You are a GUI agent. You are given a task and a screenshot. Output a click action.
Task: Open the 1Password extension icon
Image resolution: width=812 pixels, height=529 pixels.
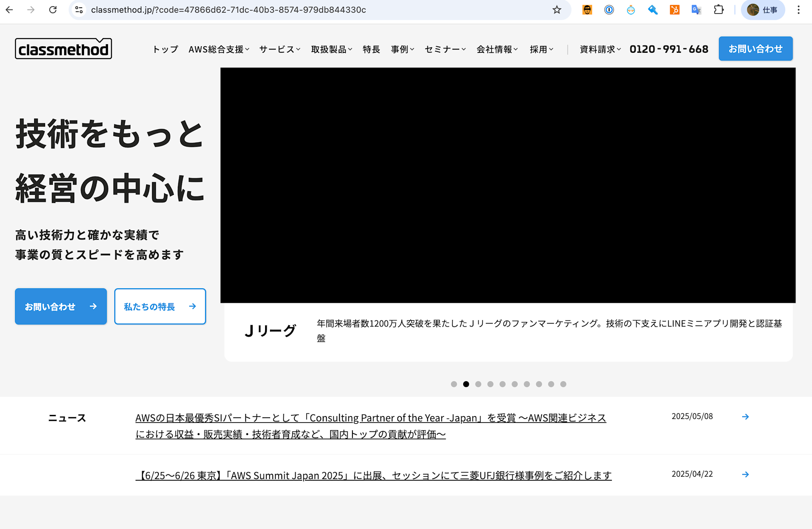[609, 10]
